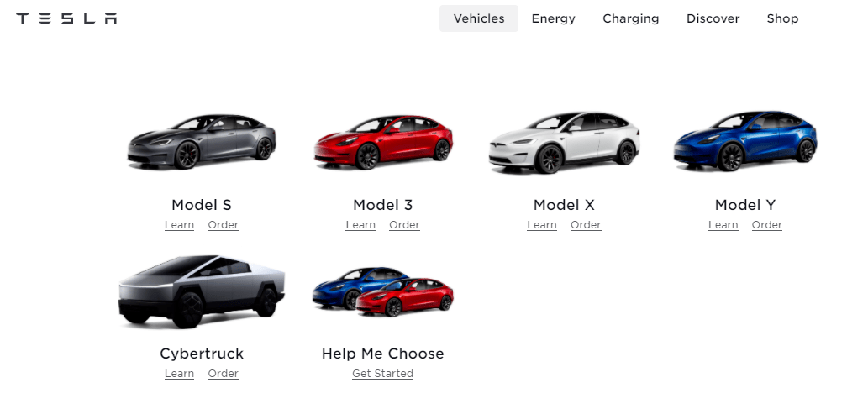Open the Discover menu

pos(713,18)
